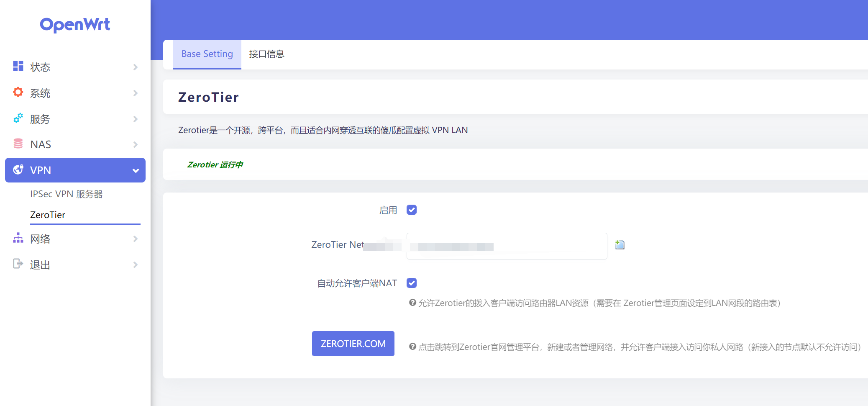
Task: Open the IPSec VPN 服务器 link
Action: [x=66, y=194]
